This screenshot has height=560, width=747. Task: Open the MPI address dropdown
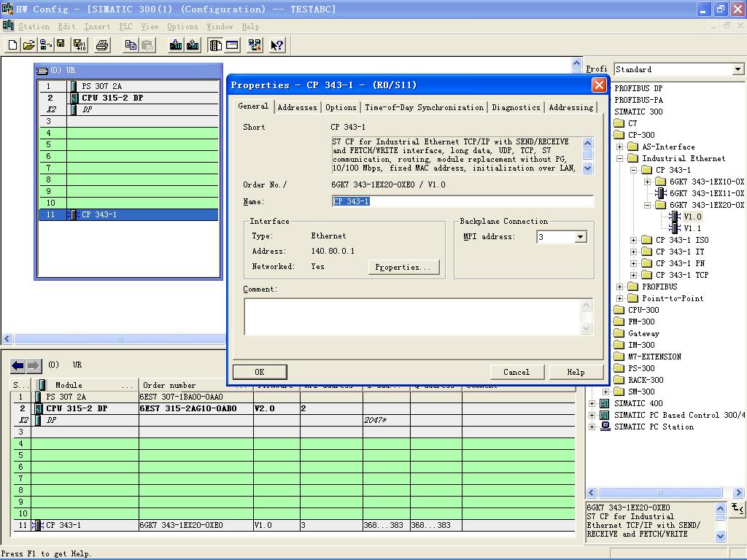580,237
